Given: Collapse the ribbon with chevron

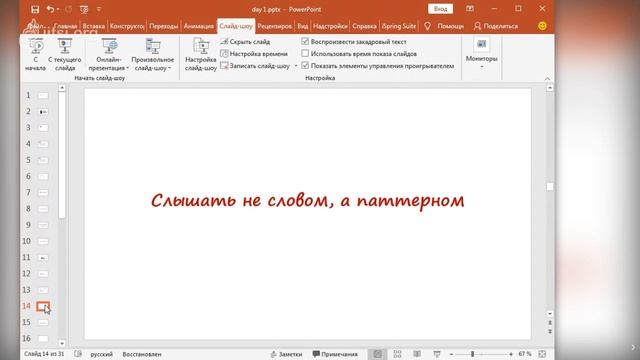Looking at the screenshot, I should (547, 78).
